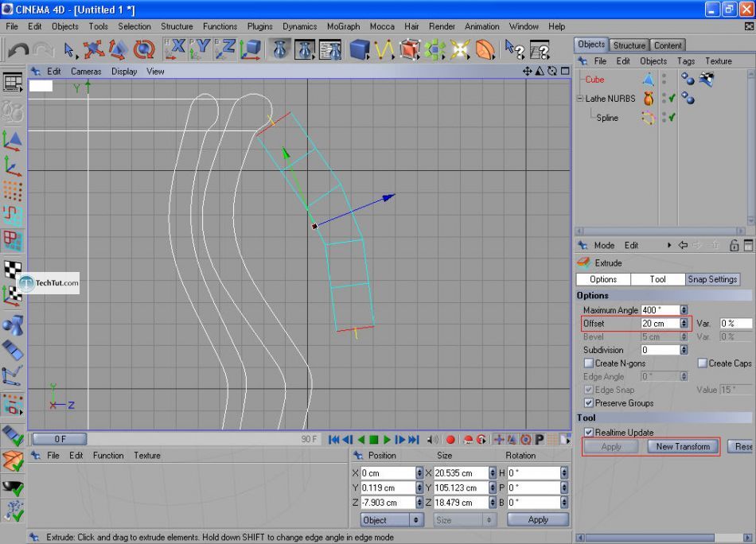Click the bottom right horizontal scrollbar
Viewport: 756px width, 544px height.
click(665, 538)
